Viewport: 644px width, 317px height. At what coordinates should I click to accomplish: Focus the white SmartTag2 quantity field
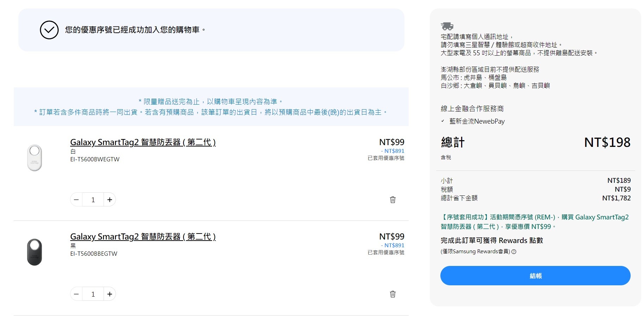click(93, 200)
